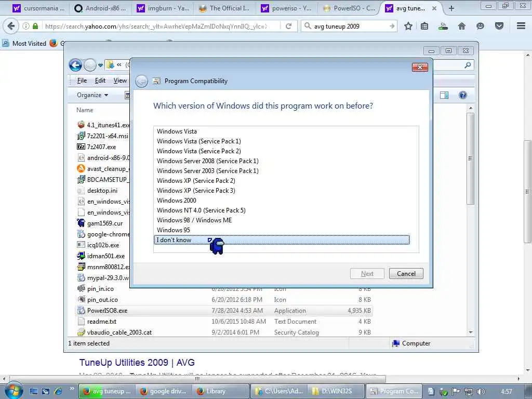
Task: Click the Next button in the dialog
Action: coord(367,273)
